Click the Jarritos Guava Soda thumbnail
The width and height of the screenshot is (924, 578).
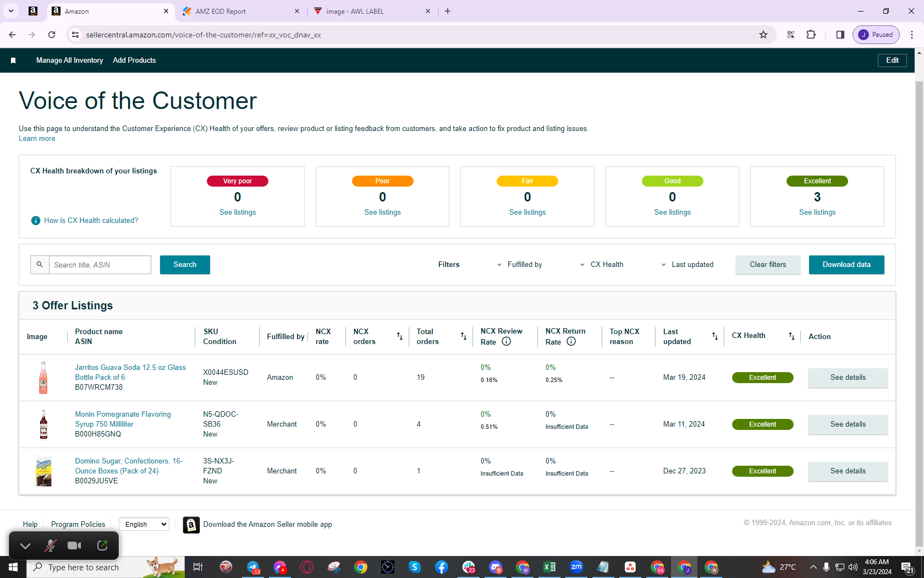pyautogui.click(x=43, y=378)
